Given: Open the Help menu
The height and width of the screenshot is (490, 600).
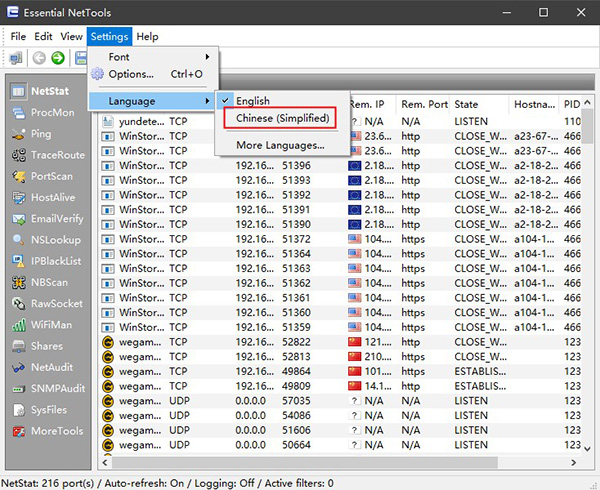Looking at the screenshot, I should tap(147, 37).
